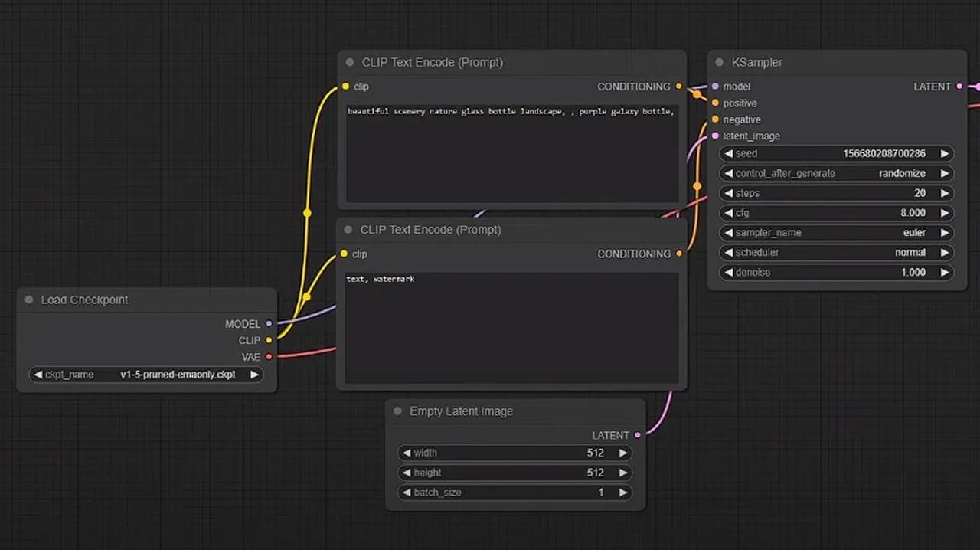Increase denoise with its right arrow

(945, 272)
